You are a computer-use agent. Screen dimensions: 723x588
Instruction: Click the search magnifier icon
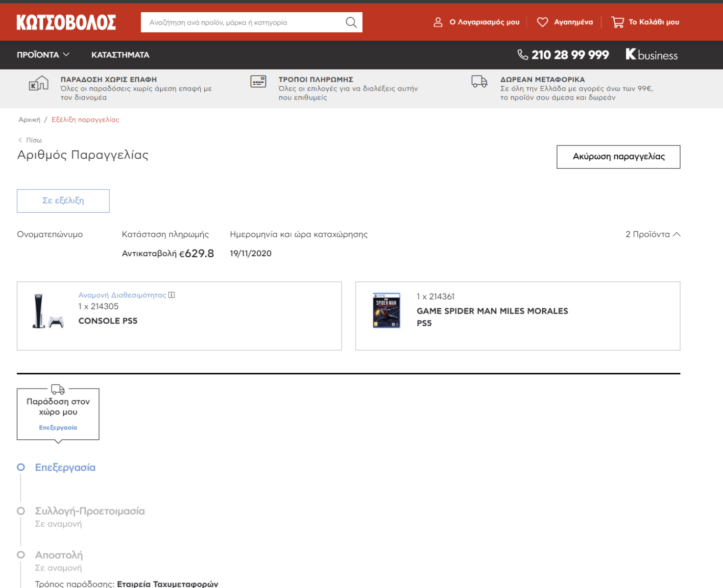point(351,23)
